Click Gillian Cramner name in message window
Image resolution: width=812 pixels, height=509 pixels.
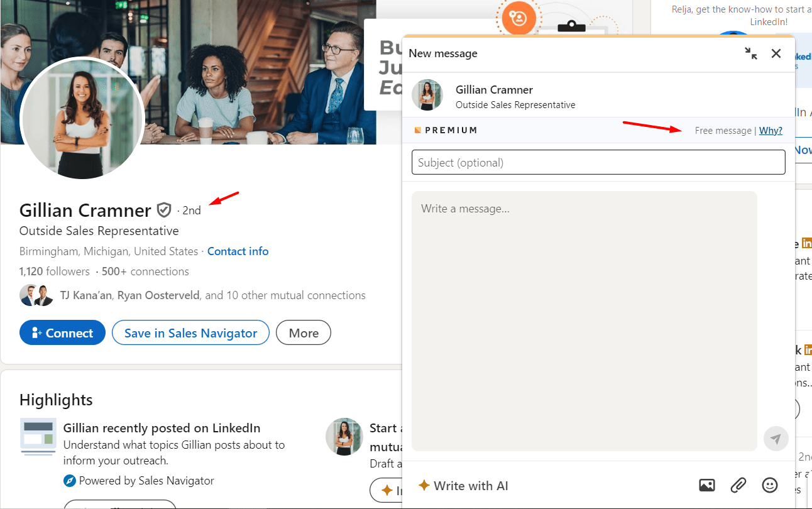click(x=494, y=90)
